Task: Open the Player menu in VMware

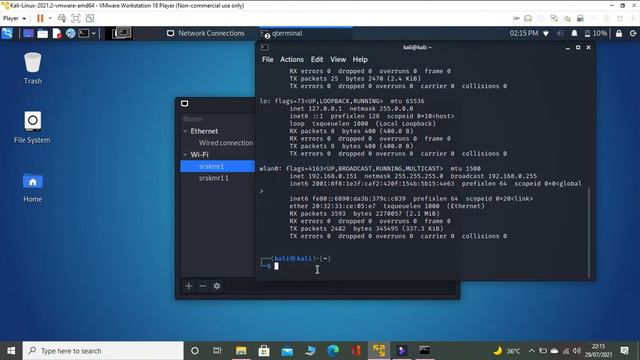Action: [14, 18]
